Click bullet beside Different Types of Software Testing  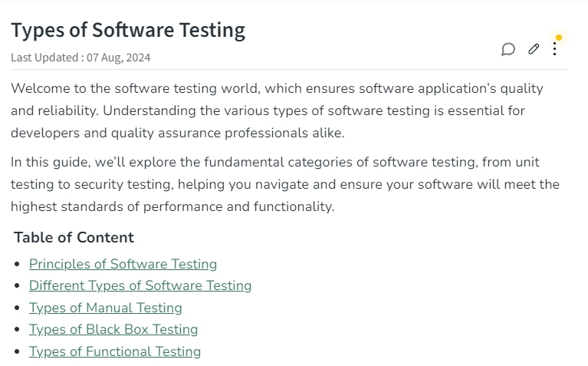17,286
